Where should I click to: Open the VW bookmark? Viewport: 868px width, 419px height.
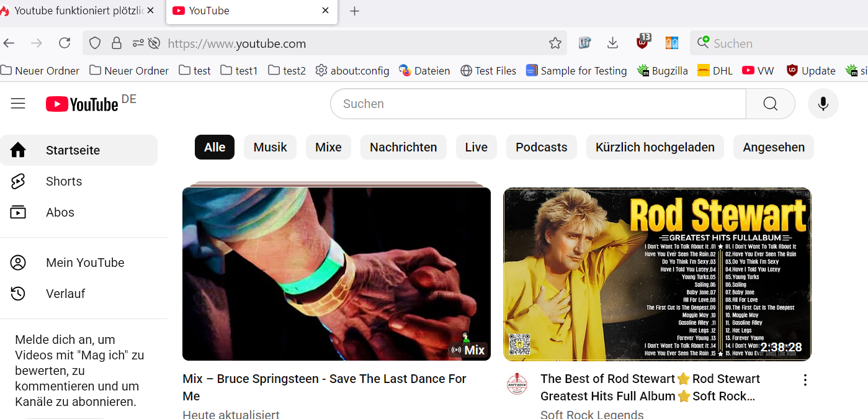point(758,71)
